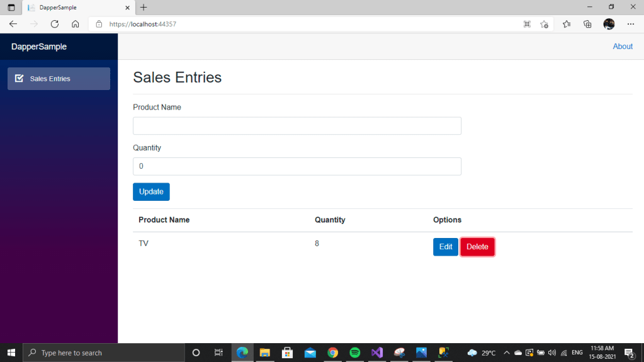Open the browser profile avatar

click(609, 24)
